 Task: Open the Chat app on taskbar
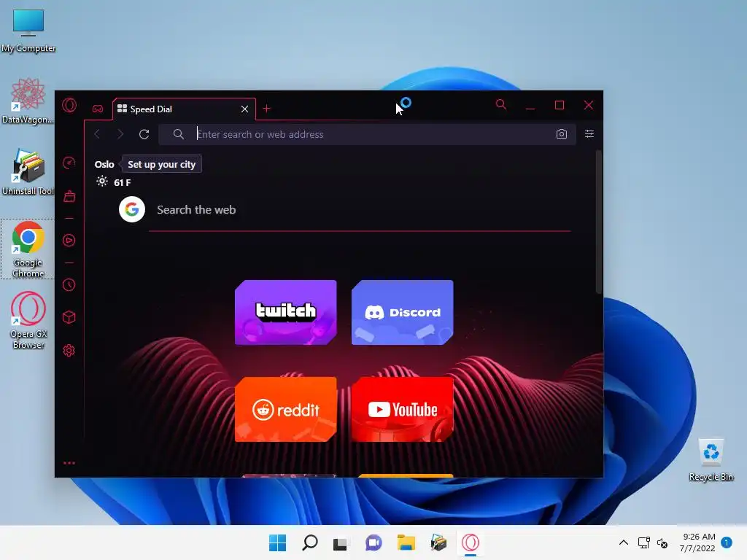(373, 542)
